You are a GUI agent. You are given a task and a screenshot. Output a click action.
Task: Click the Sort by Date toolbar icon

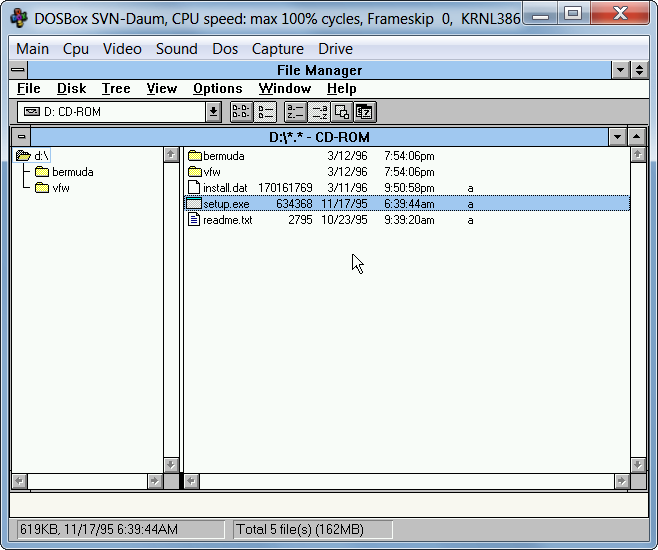tap(364, 112)
